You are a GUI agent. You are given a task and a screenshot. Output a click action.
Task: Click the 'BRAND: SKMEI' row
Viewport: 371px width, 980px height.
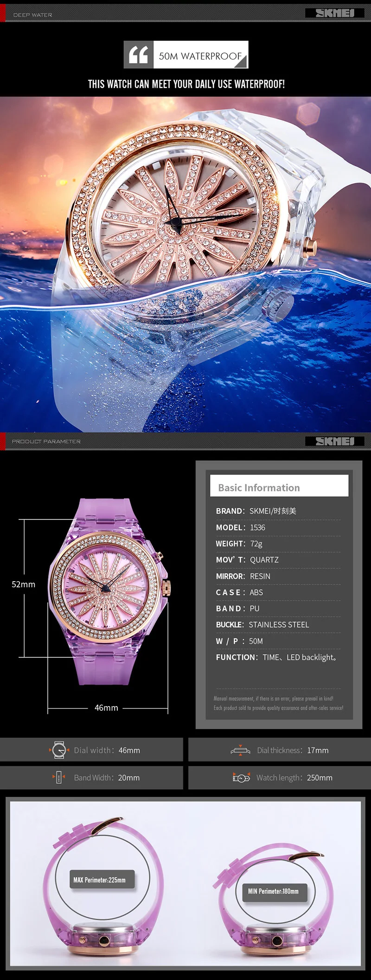pos(256,511)
